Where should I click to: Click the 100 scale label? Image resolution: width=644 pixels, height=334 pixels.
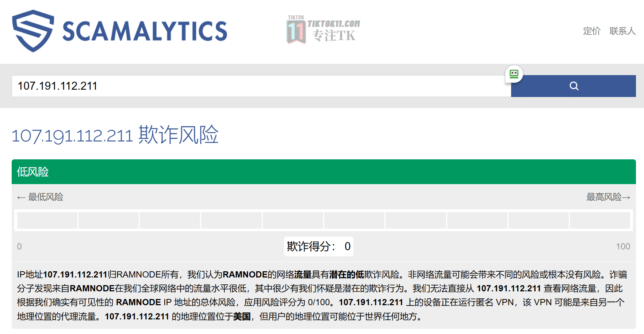(623, 246)
